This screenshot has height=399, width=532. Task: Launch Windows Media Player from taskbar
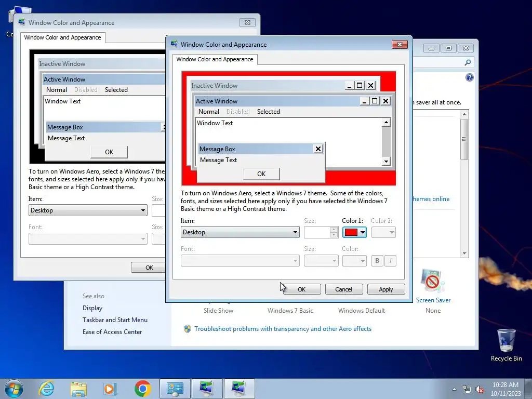click(x=110, y=389)
